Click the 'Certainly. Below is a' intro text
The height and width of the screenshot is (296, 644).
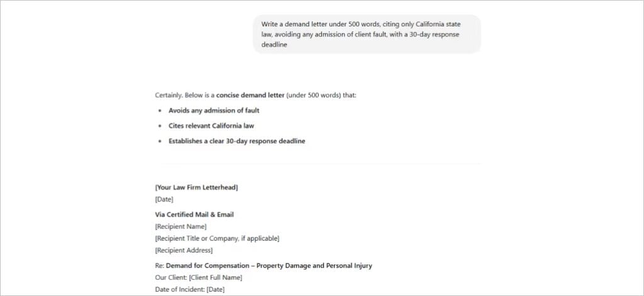coord(185,95)
